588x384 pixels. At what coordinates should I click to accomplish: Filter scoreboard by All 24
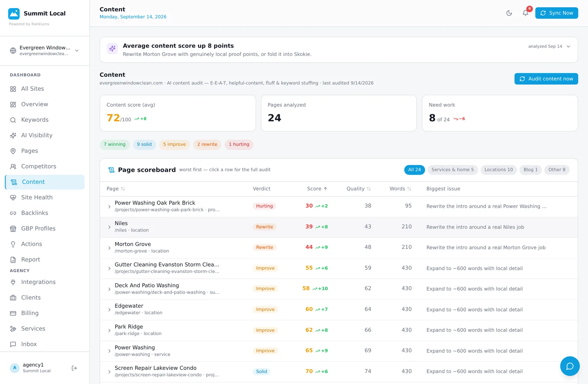[415, 170]
